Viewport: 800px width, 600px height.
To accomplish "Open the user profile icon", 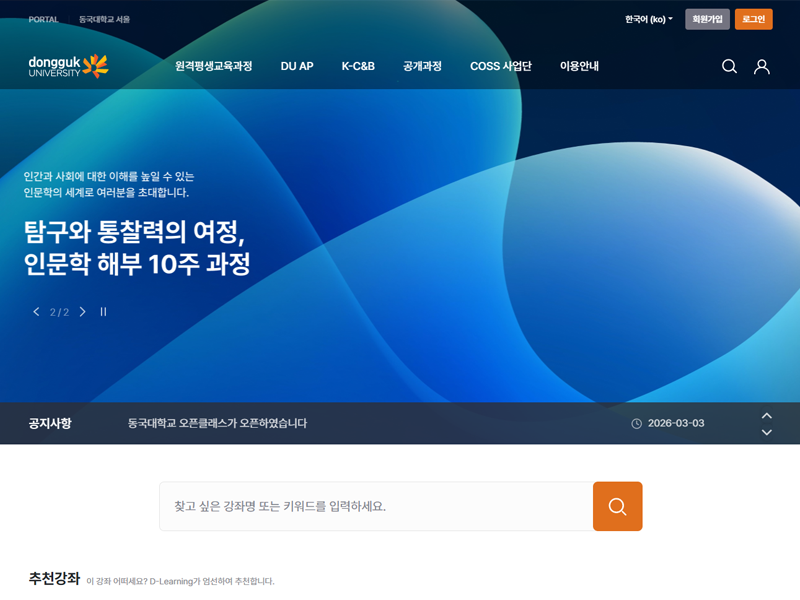I will pyautogui.click(x=762, y=66).
